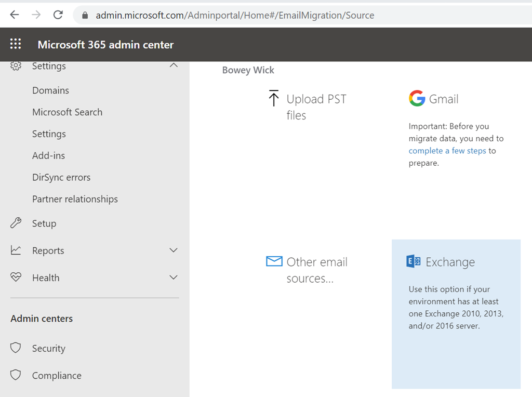Click the Exchange logo icon
The width and height of the screenshot is (532, 397).
pyautogui.click(x=414, y=261)
